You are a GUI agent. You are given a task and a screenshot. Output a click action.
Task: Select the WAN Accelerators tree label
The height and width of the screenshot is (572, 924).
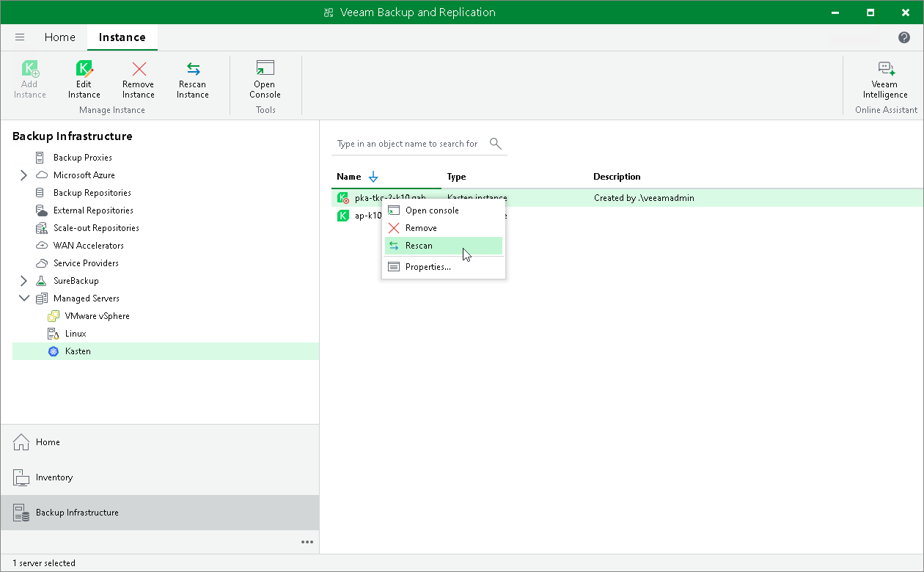(89, 246)
